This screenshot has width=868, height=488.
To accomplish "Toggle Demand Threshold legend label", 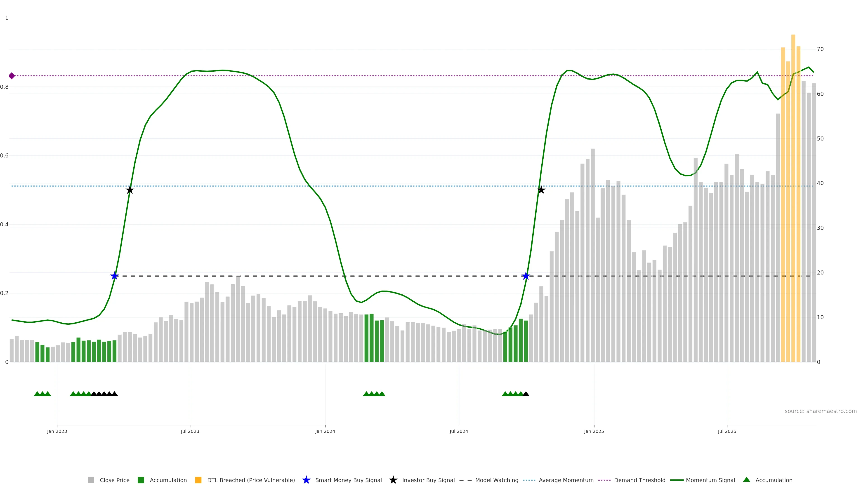I will pos(639,480).
